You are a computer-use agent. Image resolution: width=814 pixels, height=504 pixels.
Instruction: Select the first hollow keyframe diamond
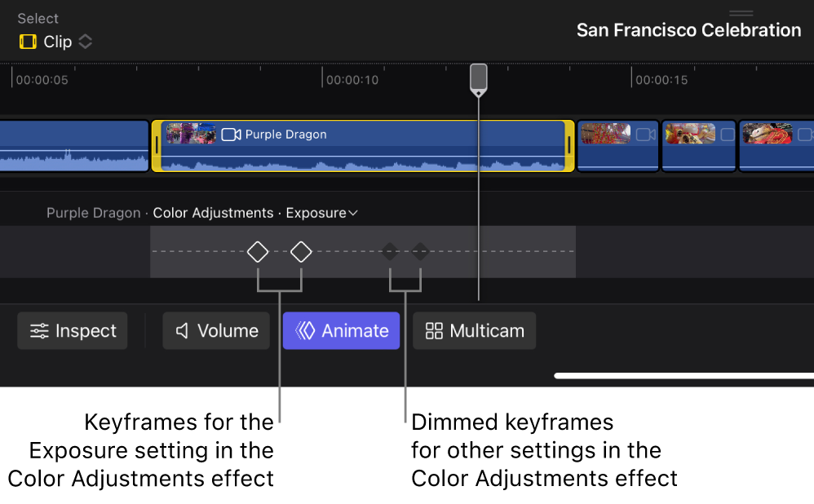(258, 252)
